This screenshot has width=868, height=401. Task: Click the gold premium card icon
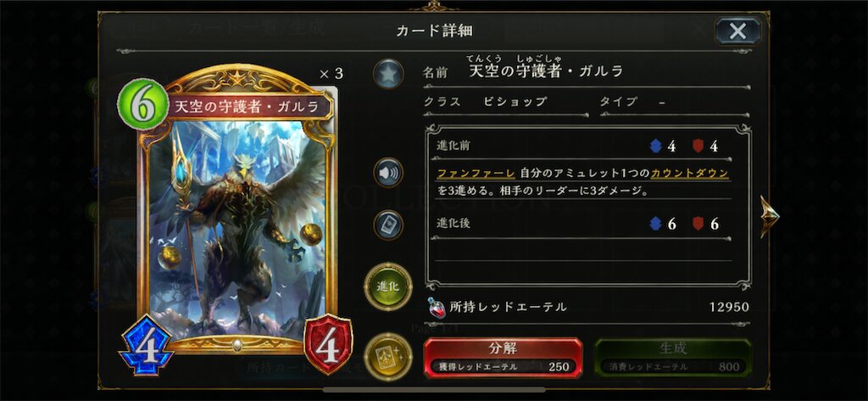tap(388, 357)
